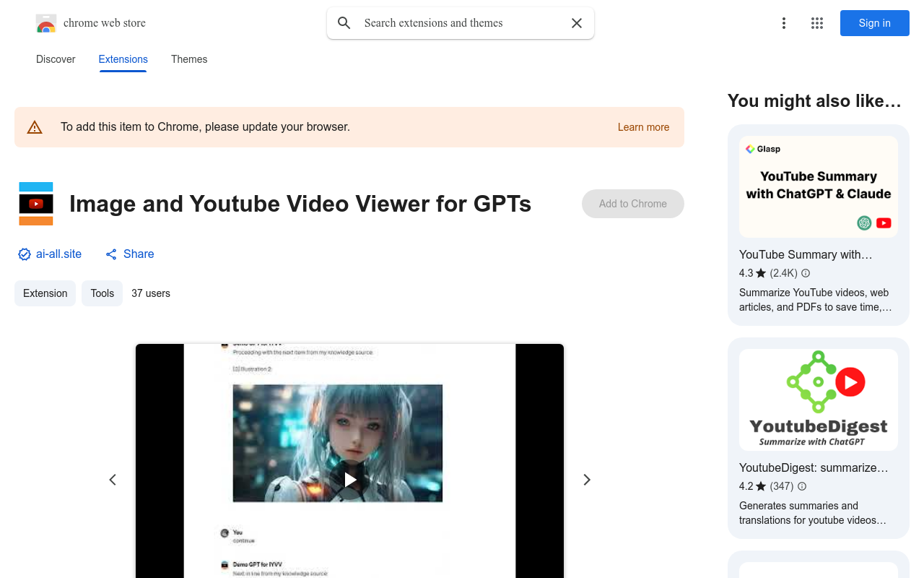Click the update your browser message
The height and width of the screenshot is (578, 924).
pyautogui.click(x=205, y=127)
